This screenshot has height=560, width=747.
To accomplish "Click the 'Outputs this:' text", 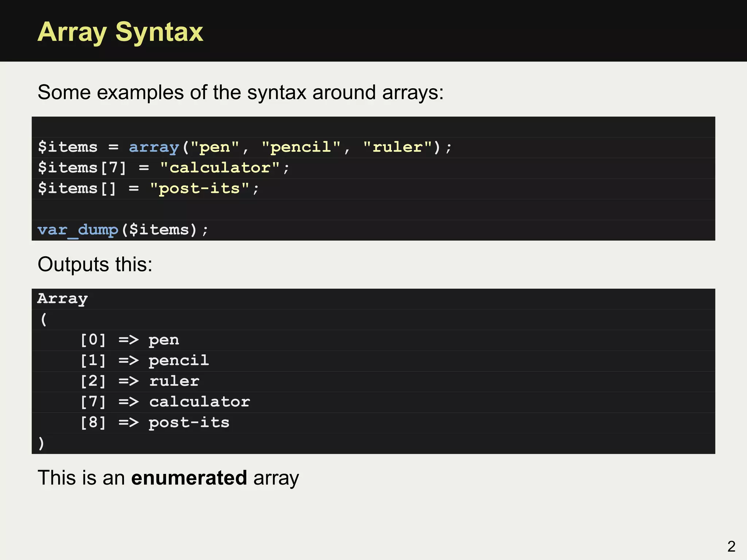I will (x=95, y=264).
